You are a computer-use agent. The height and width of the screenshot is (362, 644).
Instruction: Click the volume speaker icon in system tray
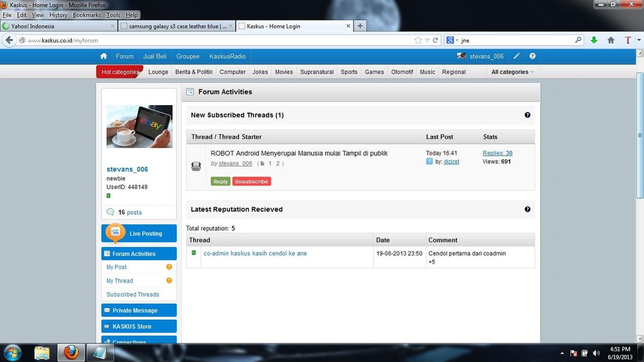tap(597, 353)
